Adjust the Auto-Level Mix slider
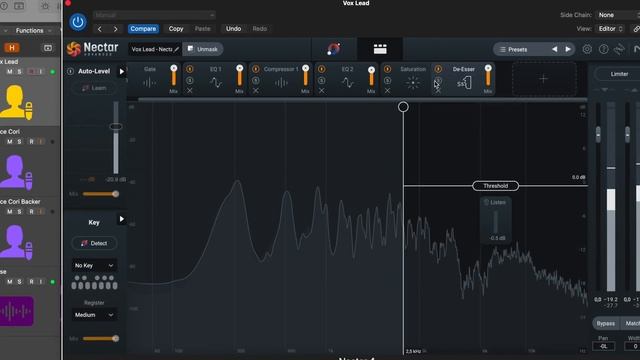640x360 pixels. tap(100, 194)
